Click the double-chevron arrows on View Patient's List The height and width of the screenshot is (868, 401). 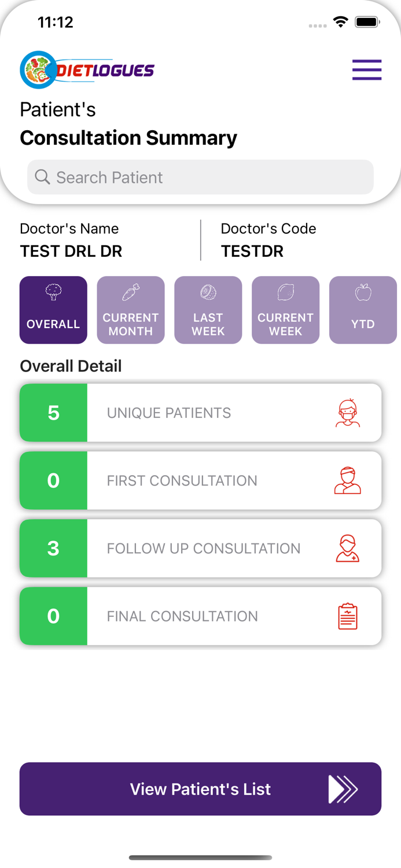click(344, 789)
